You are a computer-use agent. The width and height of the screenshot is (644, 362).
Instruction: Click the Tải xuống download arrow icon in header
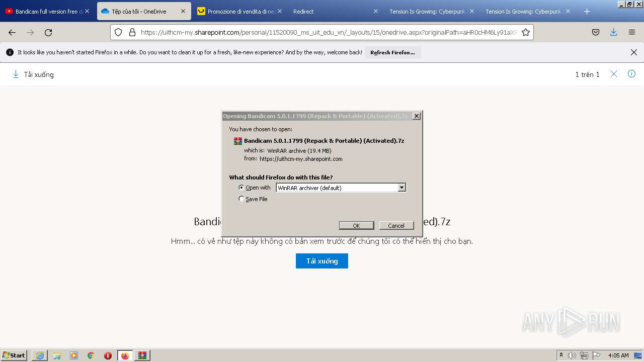click(16, 74)
